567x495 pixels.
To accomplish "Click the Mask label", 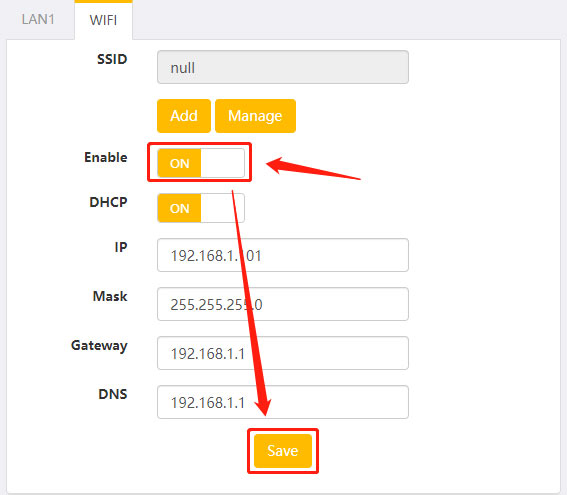I will pyautogui.click(x=110, y=296).
